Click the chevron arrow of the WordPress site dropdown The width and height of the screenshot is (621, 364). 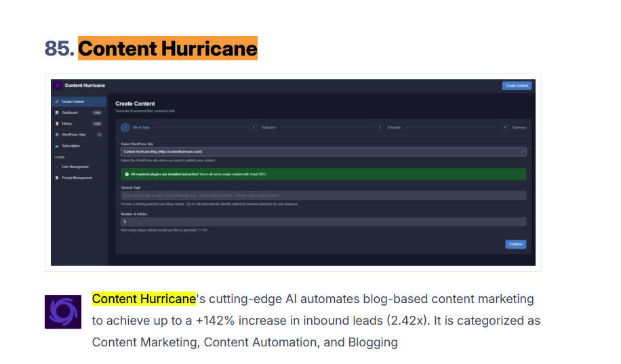coord(521,152)
